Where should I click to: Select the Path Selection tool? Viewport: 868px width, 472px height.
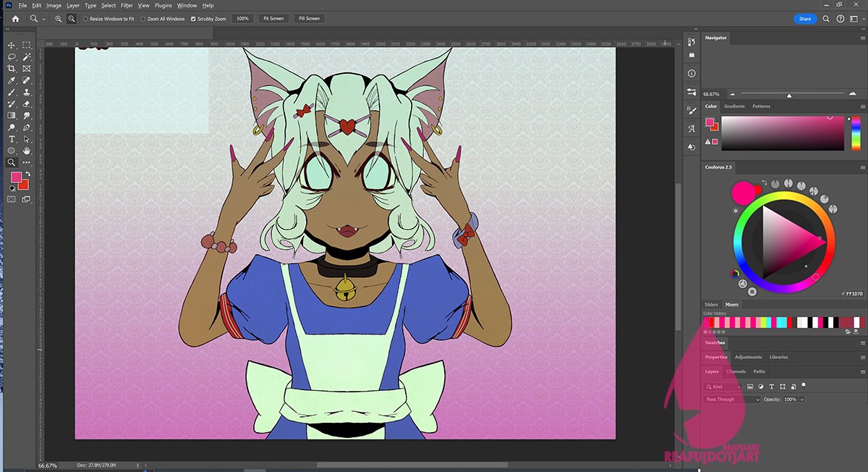(x=27, y=139)
